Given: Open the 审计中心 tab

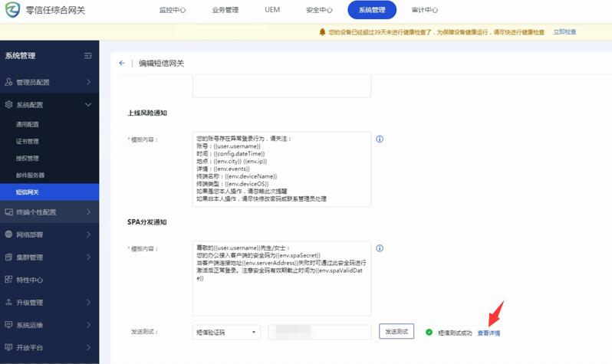Looking at the screenshot, I should 424,10.
